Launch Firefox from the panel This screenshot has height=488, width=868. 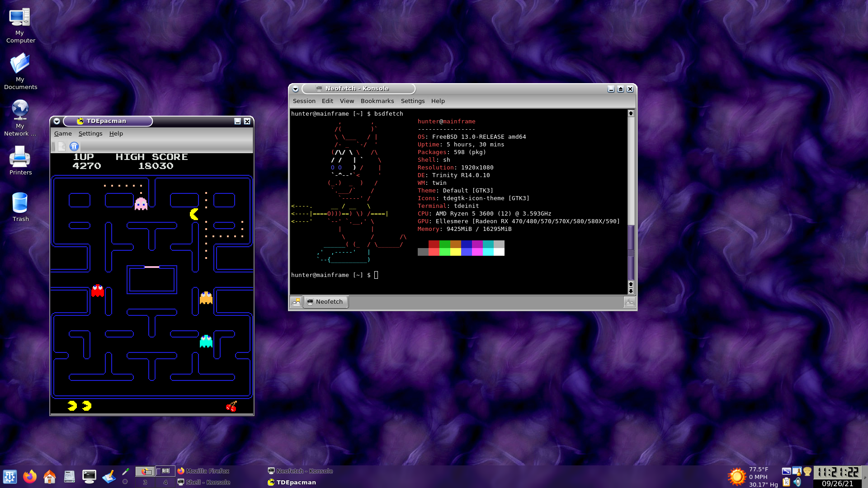pos(30,477)
